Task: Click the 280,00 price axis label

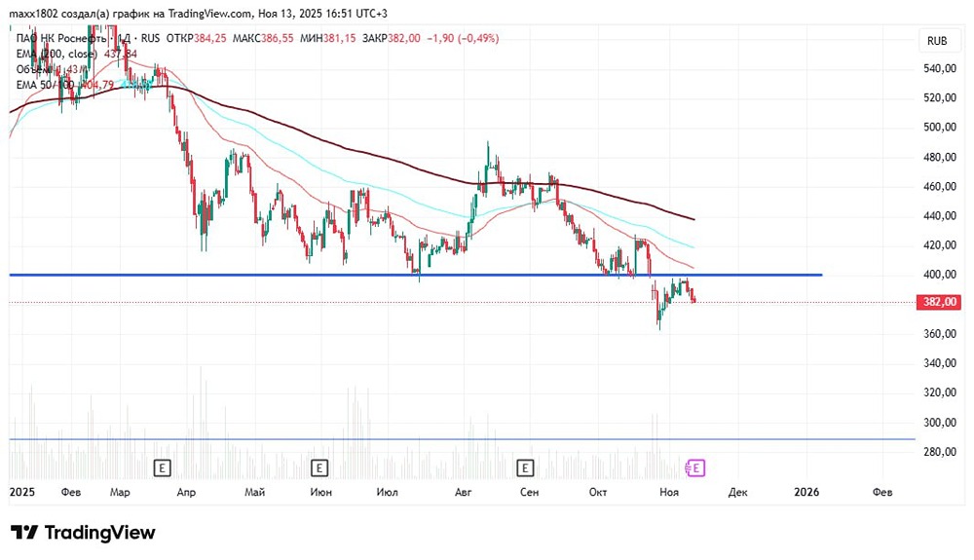Action: pos(940,452)
